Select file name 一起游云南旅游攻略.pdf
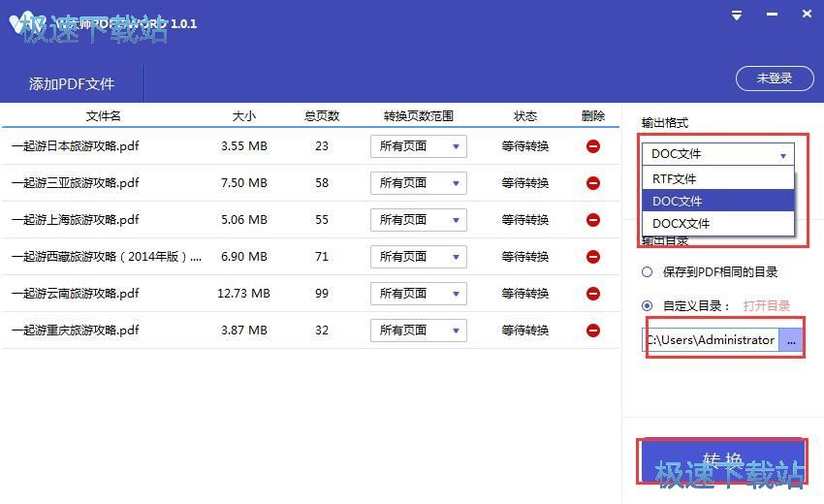Image resolution: width=824 pixels, height=504 pixels. [x=76, y=294]
